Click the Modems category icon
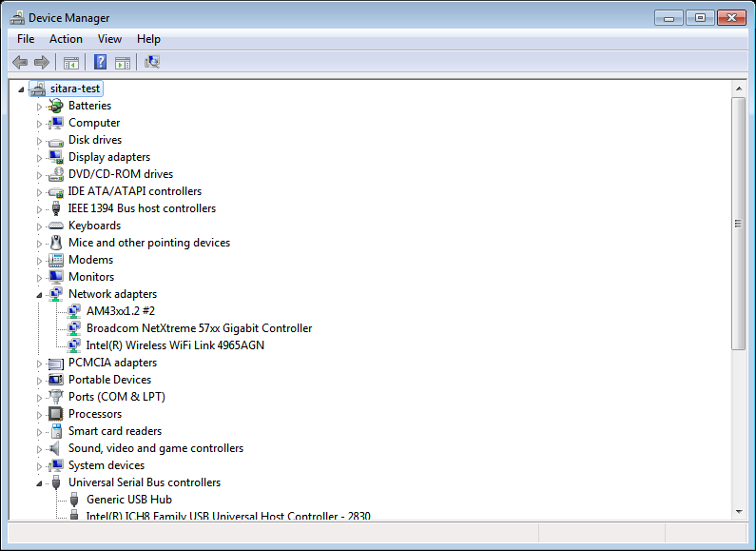 click(56, 260)
